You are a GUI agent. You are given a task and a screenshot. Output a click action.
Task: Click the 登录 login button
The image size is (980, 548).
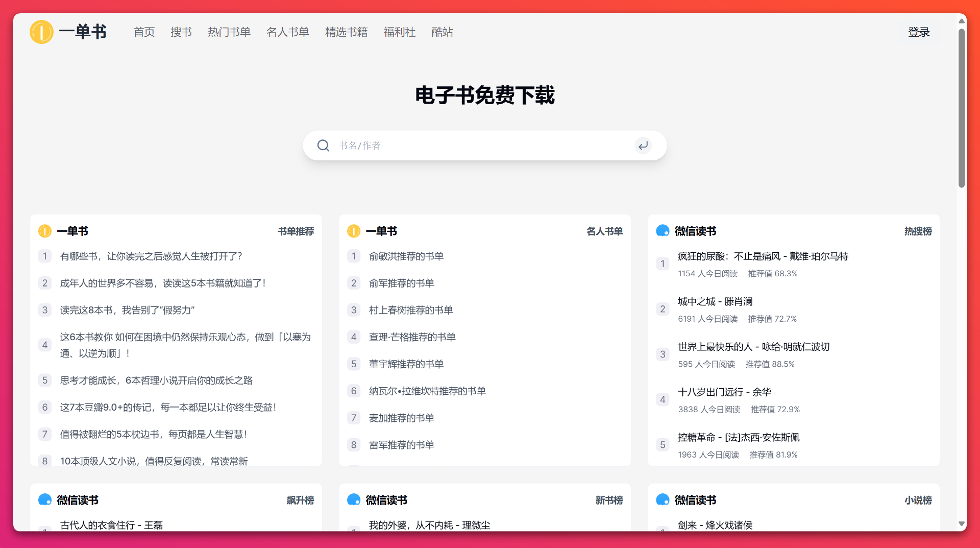coord(918,32)
